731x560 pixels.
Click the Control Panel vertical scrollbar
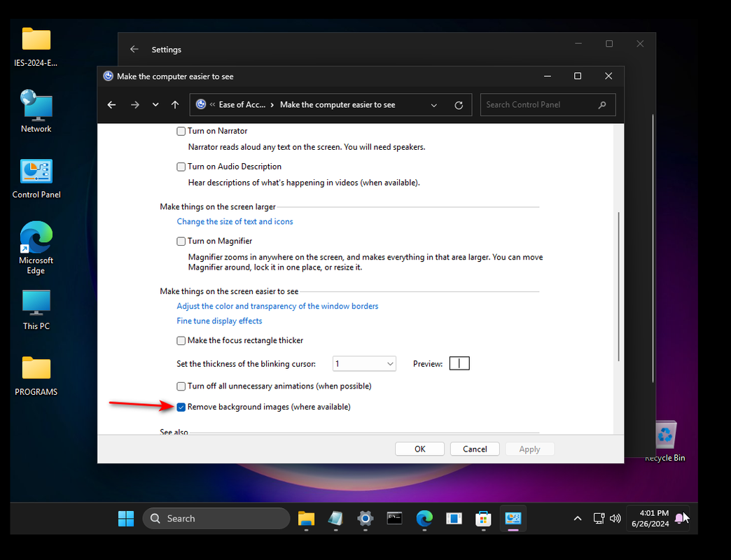click(x=619, y=286)
